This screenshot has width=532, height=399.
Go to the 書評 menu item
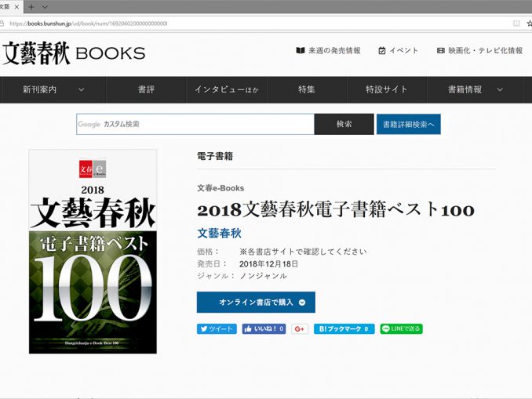coord(146,89)
